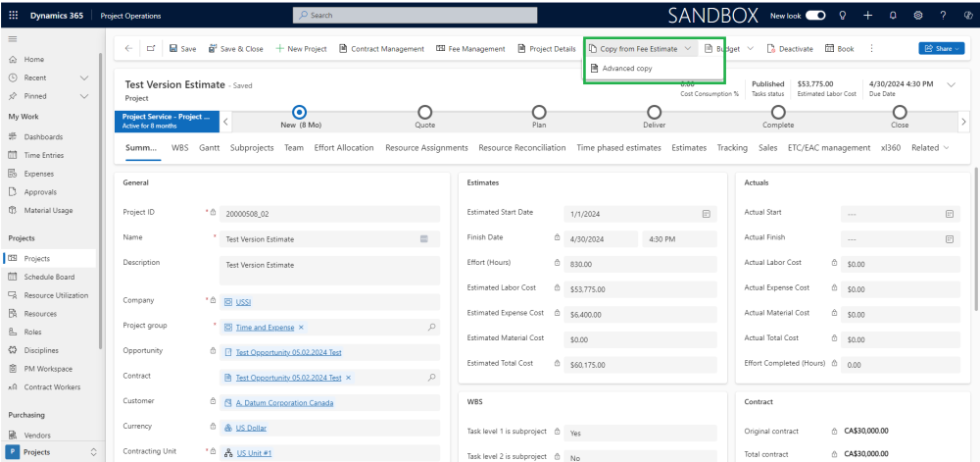Viewport: 980px width, 462px height.
Task: Collapse the Copy from Fee Estimate dropdown arrow
Action: pos(688,49)
